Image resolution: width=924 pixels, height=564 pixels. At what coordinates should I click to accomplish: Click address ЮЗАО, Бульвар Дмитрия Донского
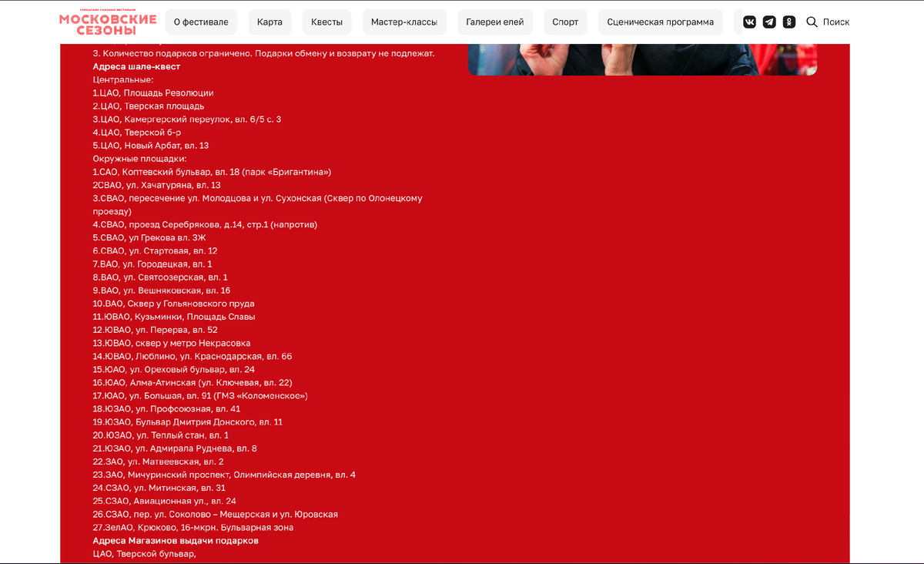[188, 421]
